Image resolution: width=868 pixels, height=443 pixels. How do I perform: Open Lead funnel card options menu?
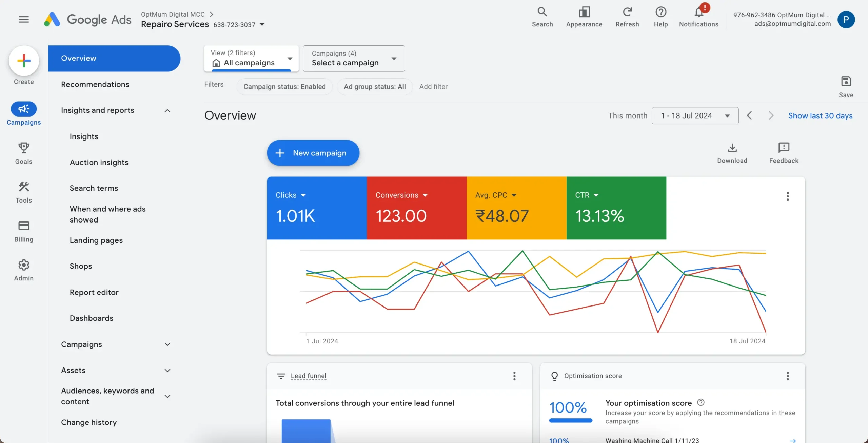tap(514, 376)
